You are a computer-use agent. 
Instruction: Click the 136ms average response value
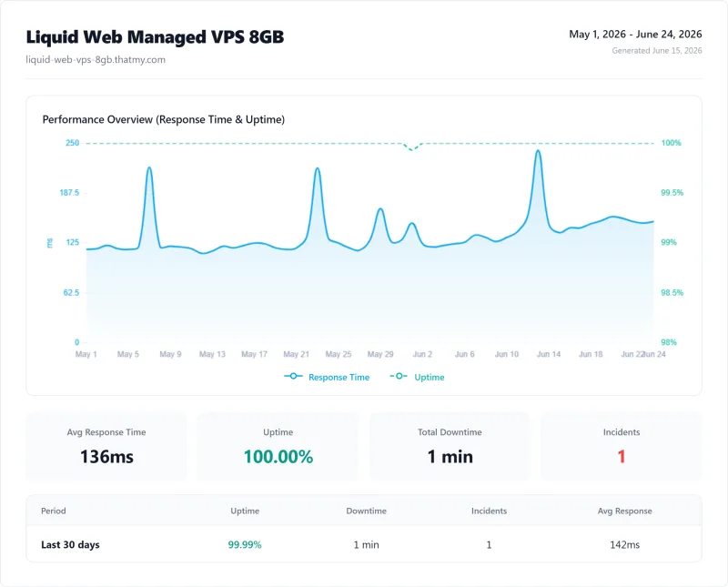point(106,457)
